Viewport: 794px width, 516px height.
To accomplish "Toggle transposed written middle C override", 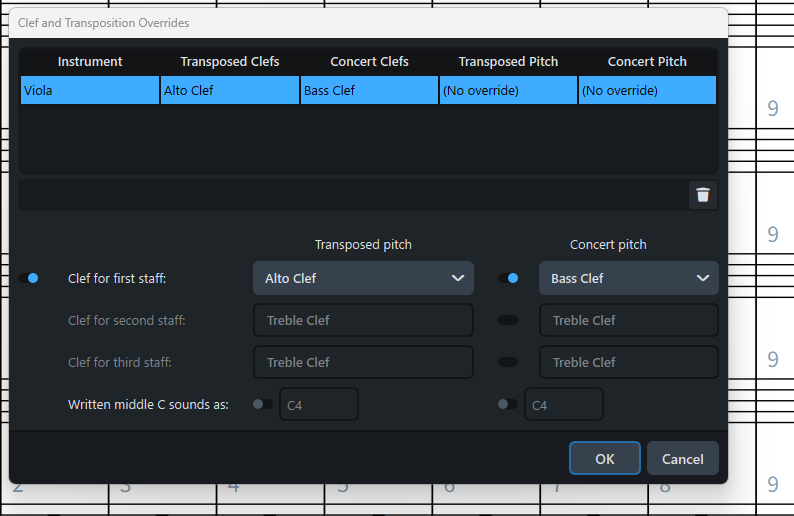I will [263, 404].
